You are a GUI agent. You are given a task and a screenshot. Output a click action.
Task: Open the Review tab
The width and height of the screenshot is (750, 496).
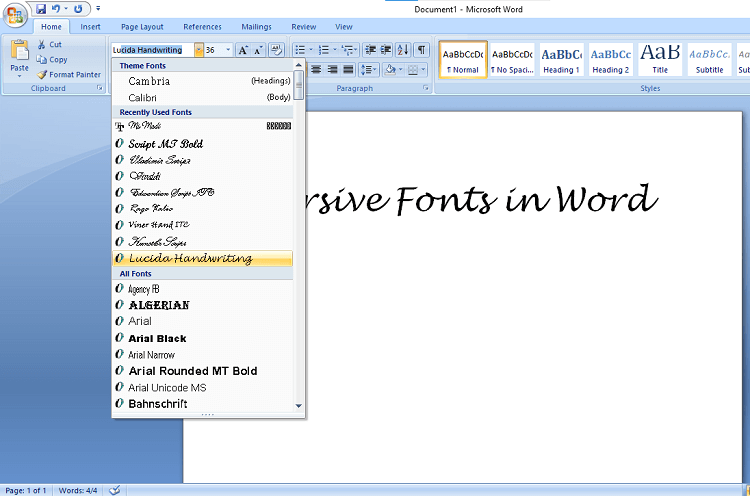pyautogui.click(x=304, y=27)
